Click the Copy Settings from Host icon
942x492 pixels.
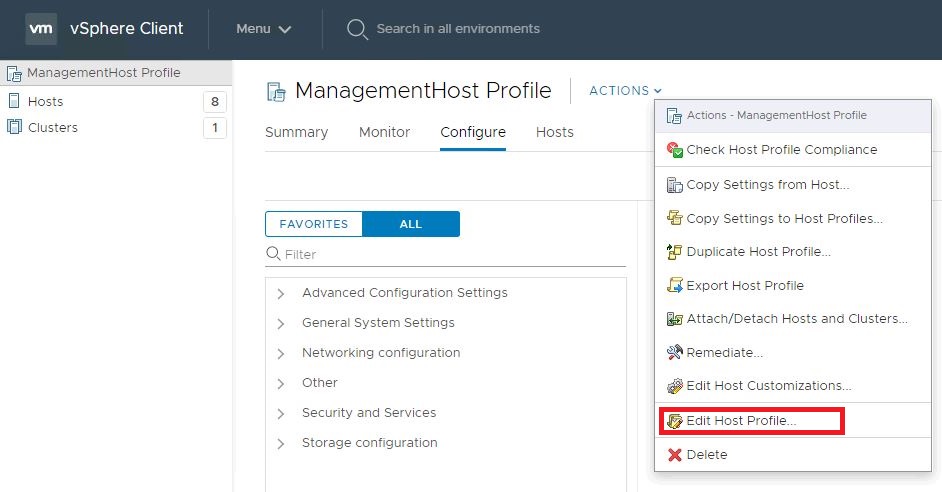pos(674,185)
